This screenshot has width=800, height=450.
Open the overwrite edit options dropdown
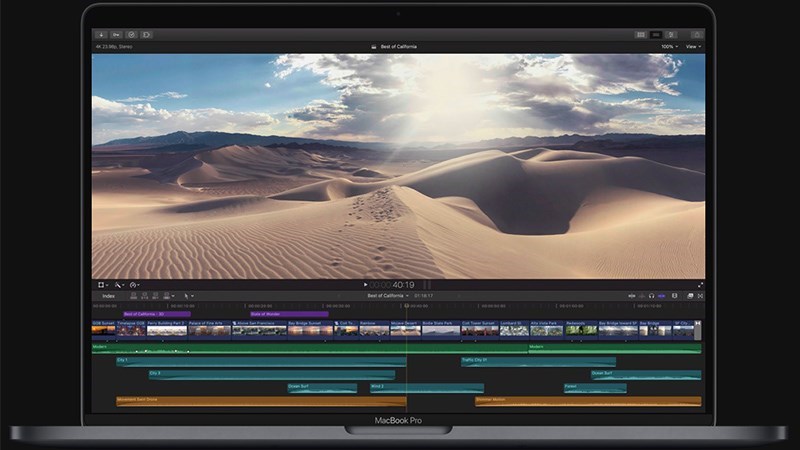coord(168,295)
